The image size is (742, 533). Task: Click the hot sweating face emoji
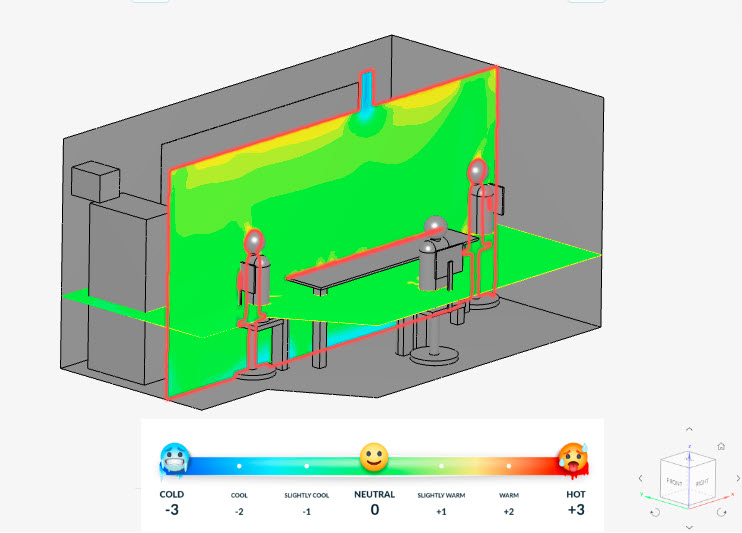pyautogui.click(x=573, y=459)
